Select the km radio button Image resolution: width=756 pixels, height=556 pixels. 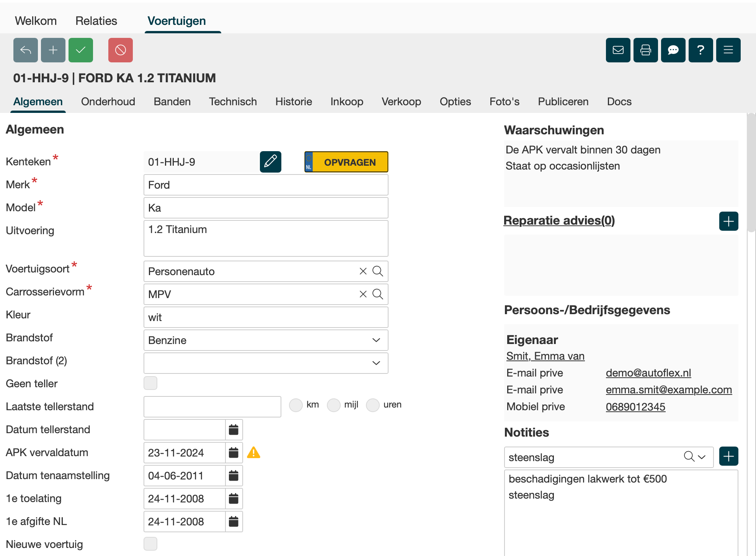(x=296, y=405)
